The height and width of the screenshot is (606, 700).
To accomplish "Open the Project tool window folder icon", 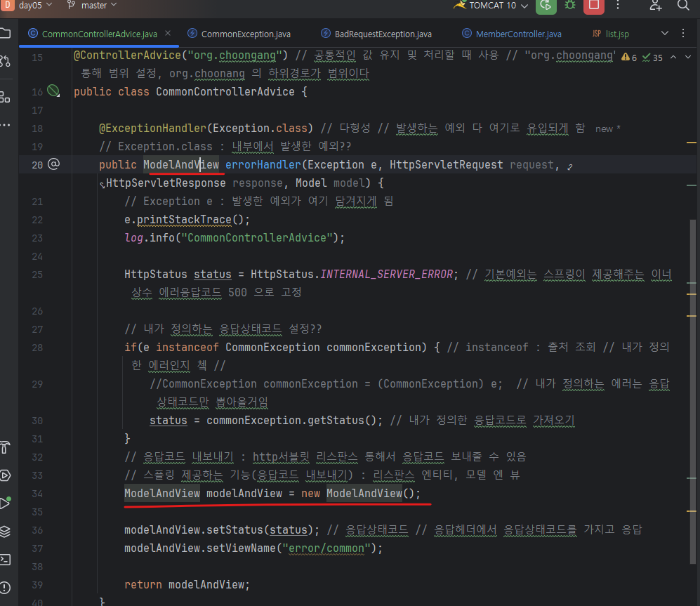I will click(5, 32).
